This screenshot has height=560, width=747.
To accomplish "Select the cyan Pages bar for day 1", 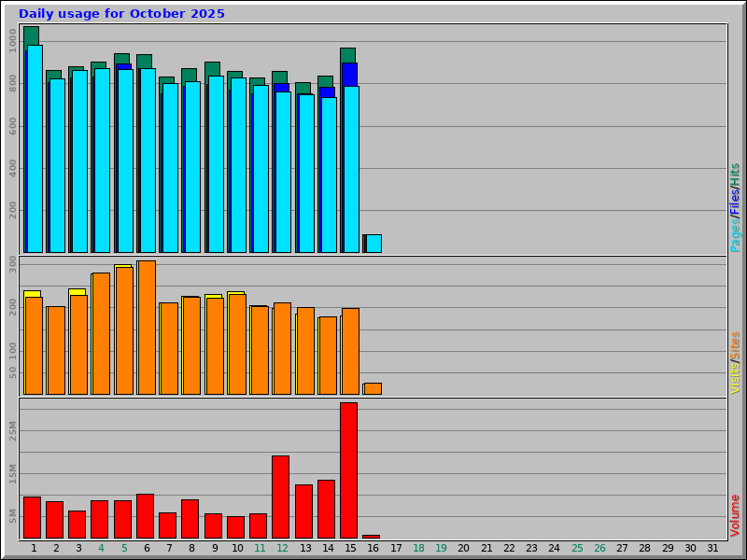I will [x=35, y=149].
